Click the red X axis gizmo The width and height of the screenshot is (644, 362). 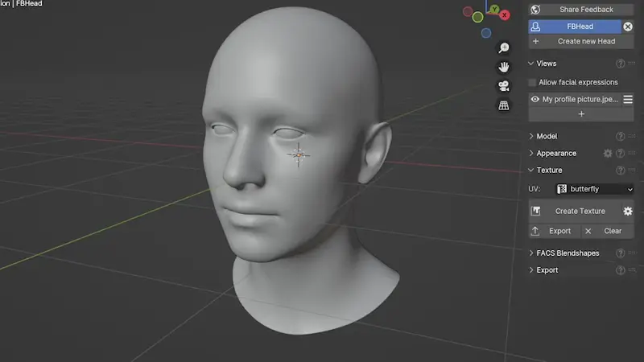tap(505, 15)
